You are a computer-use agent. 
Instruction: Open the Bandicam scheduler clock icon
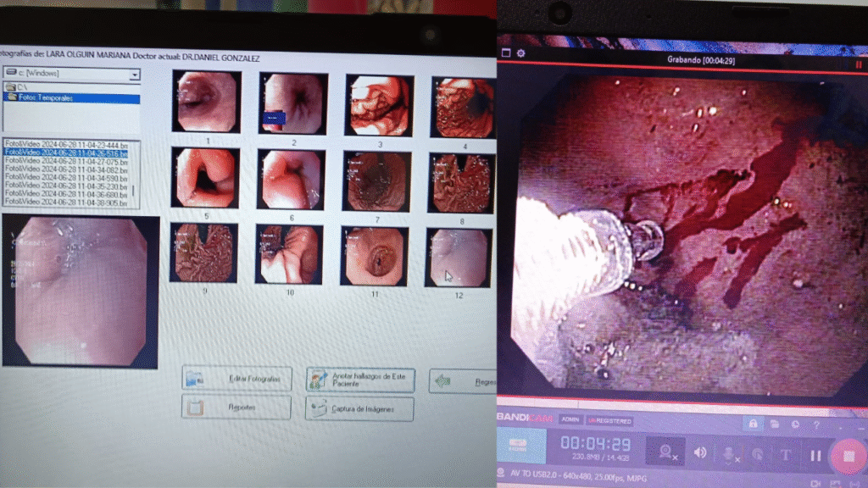(x=795, y=424)
